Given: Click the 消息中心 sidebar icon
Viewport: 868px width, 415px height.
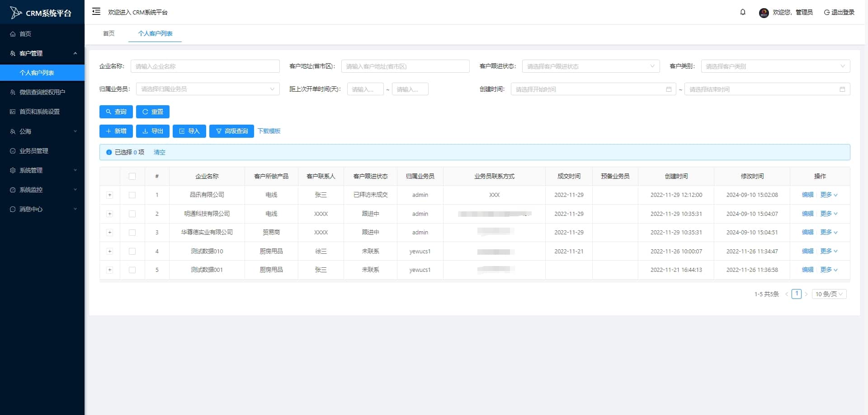Looking at the screenshot, I should (x=13, y=209).
